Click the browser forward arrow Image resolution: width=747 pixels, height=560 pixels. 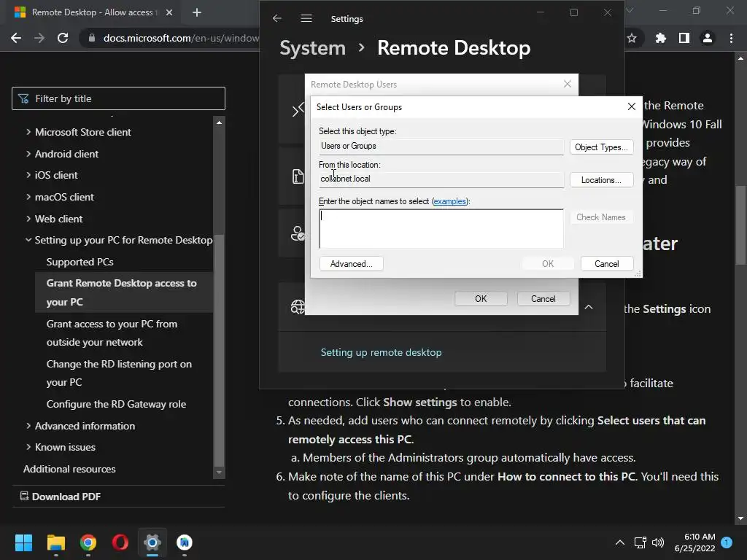point(39,38)
